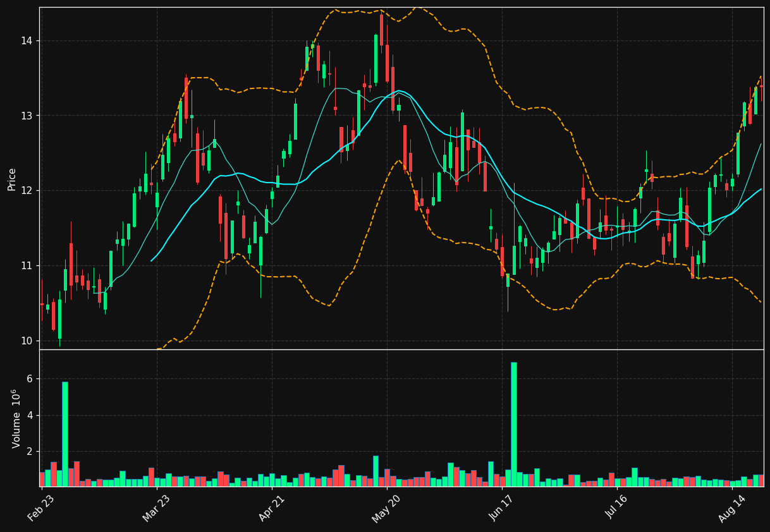Click the price axis value 11

pyautogui.click(x=28, y=265)
